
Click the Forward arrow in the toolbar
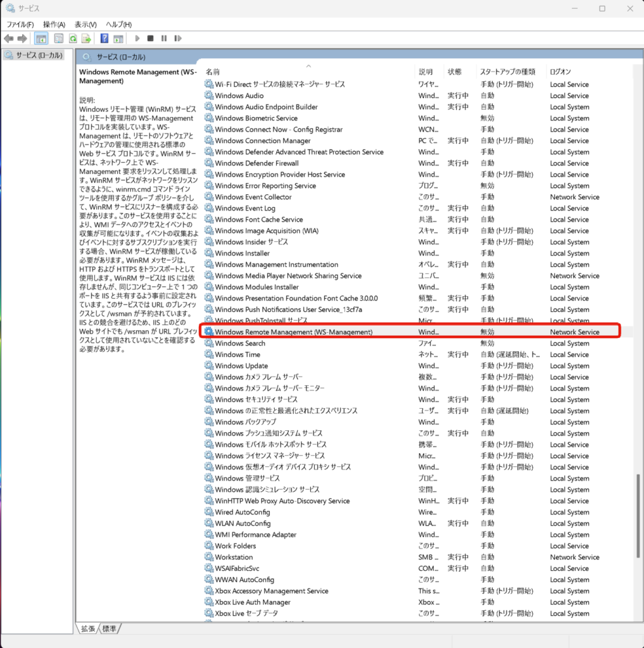click(22, 39)
